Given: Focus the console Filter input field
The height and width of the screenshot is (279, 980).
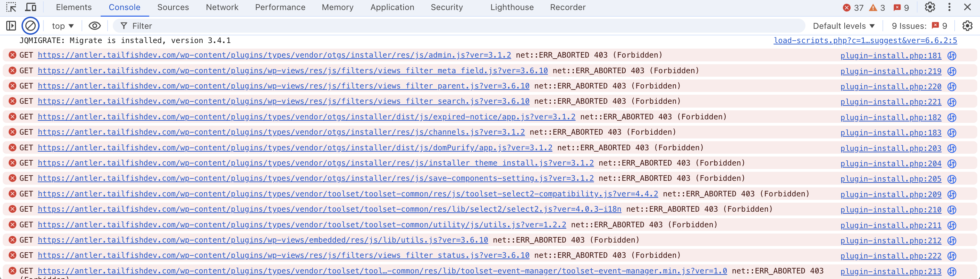Looking at the screenshot, I should point(458,26).
